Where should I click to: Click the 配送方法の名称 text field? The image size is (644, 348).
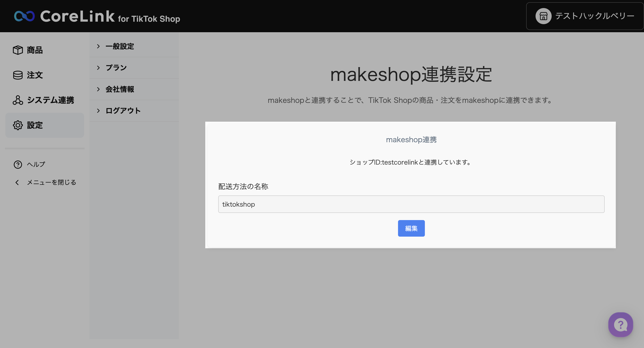(x=411, y=204)
